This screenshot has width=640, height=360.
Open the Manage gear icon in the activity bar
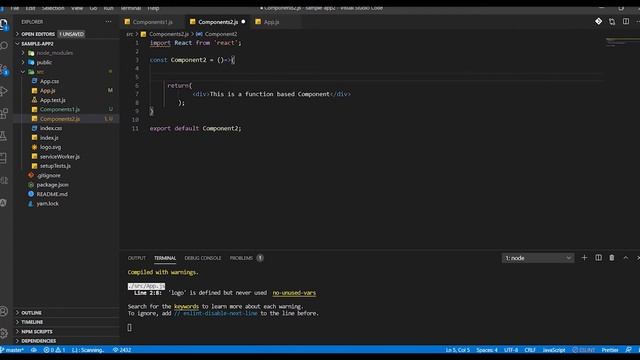4,333
